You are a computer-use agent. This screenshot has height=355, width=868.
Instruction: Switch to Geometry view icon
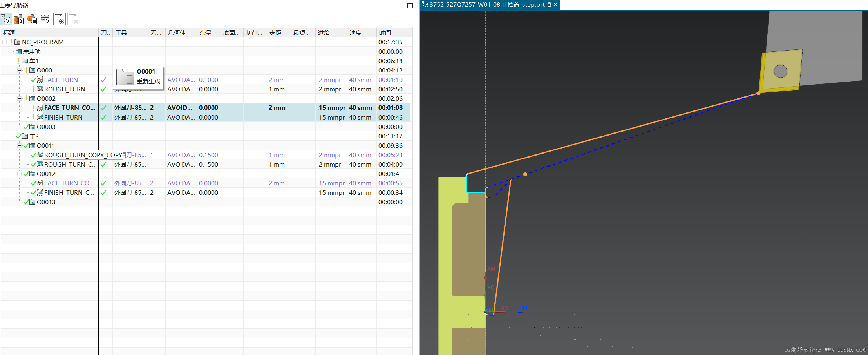[32, 19]
